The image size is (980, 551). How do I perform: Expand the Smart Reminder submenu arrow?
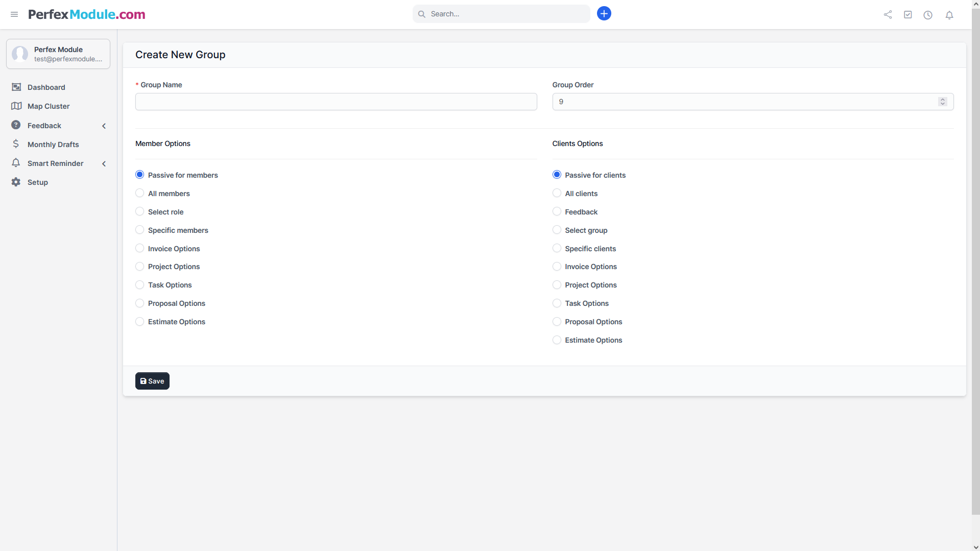point(104,163)
